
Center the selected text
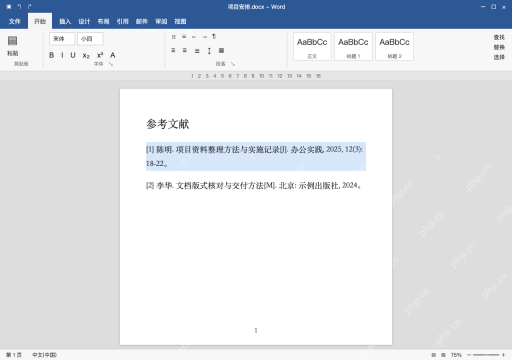click(185, 50)
